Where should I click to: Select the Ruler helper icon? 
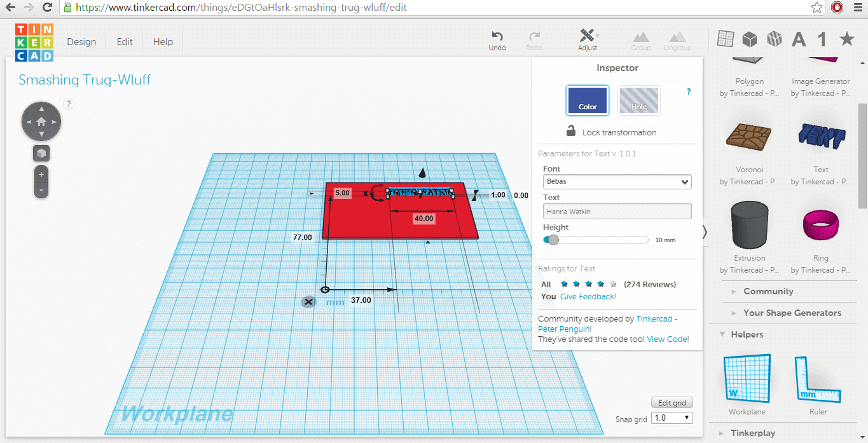point(818,379)
